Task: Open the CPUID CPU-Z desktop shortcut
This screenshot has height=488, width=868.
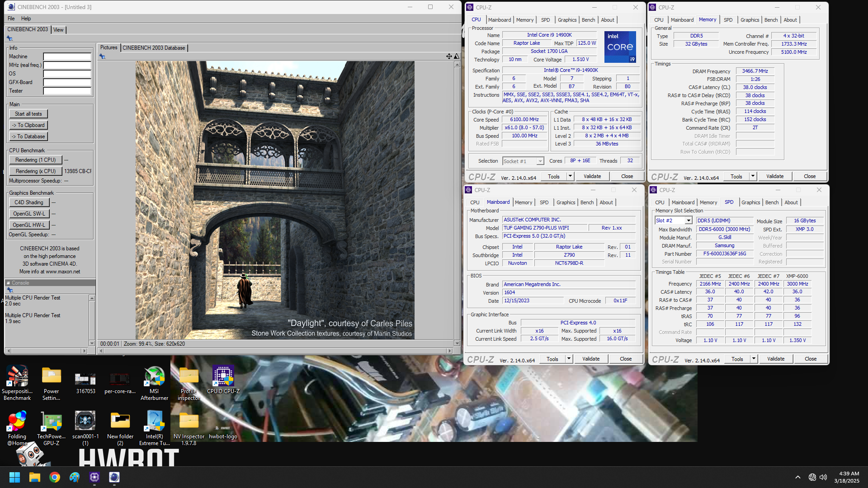Action: tap(223, 380)
